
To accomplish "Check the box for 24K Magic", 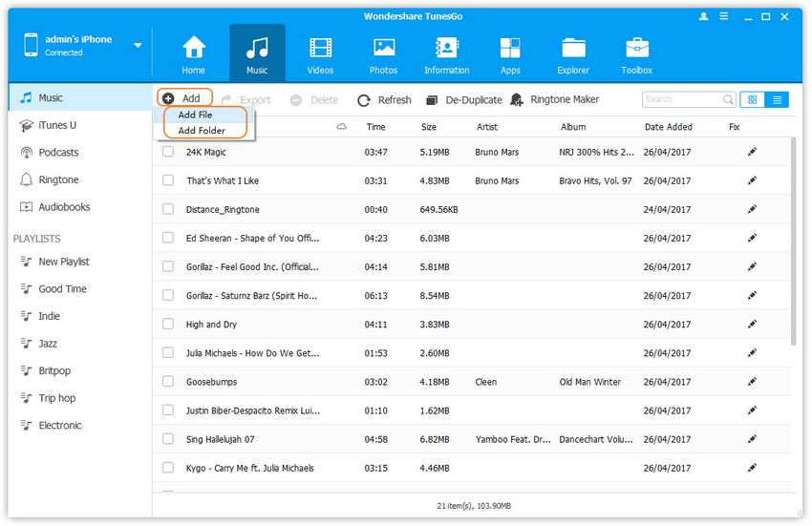I will [168, 152].
